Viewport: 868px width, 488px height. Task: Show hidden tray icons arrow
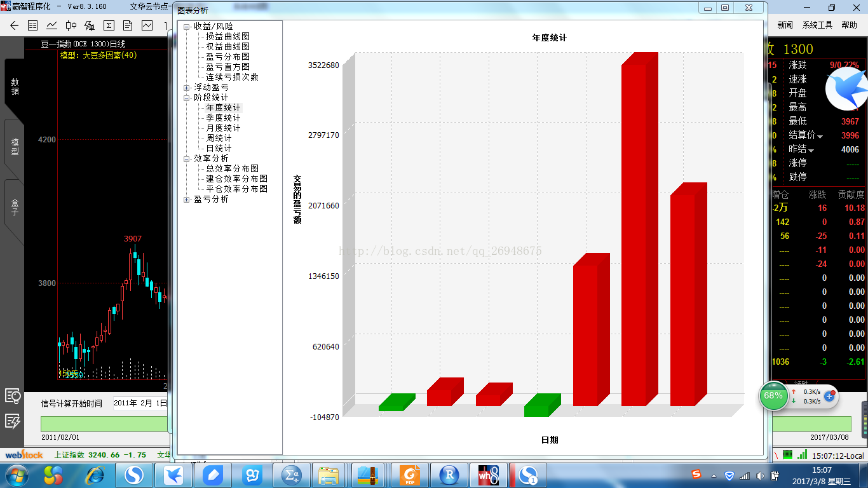coord(714,476)
